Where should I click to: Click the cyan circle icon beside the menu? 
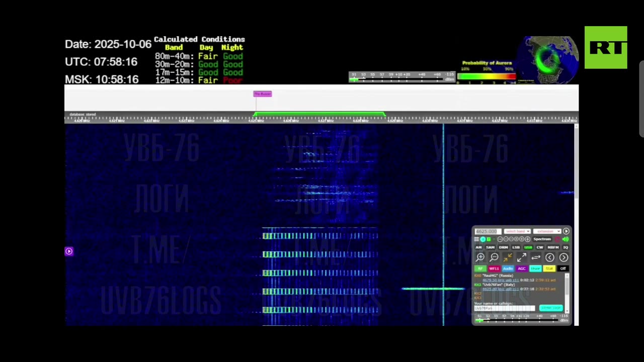[483, 239]
